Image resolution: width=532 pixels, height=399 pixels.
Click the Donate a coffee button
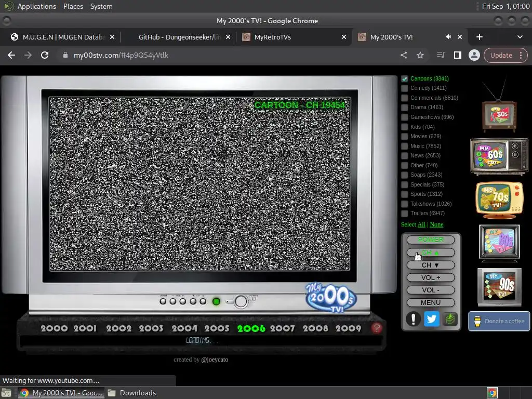tap(499, 321)
